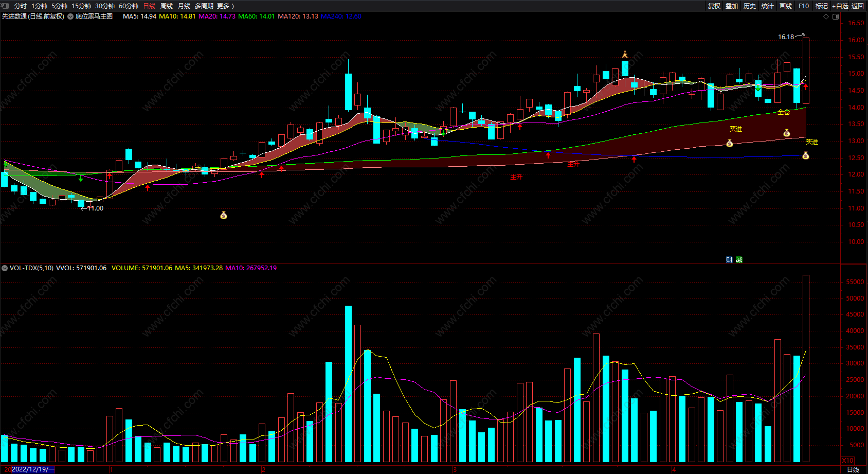The height and width of the screenshot is (474, 868).
Task: Click the volume MA5: 341973.28 label
Action: click(199, 268)
